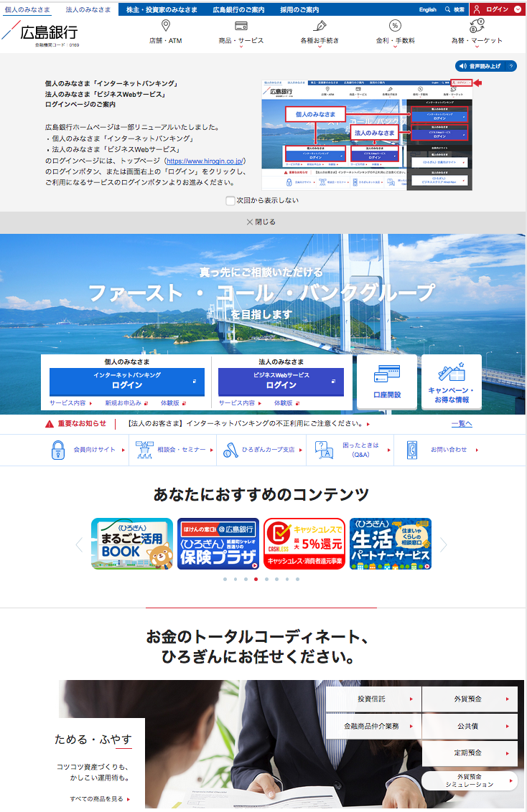Click the 困ったときは Q&A speech bubble icon

coord(324,450)
